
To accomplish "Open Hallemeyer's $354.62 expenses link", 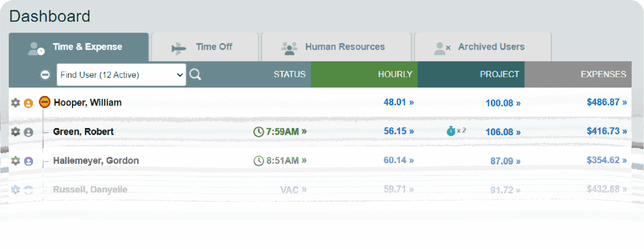I will [x=606, y=160].
